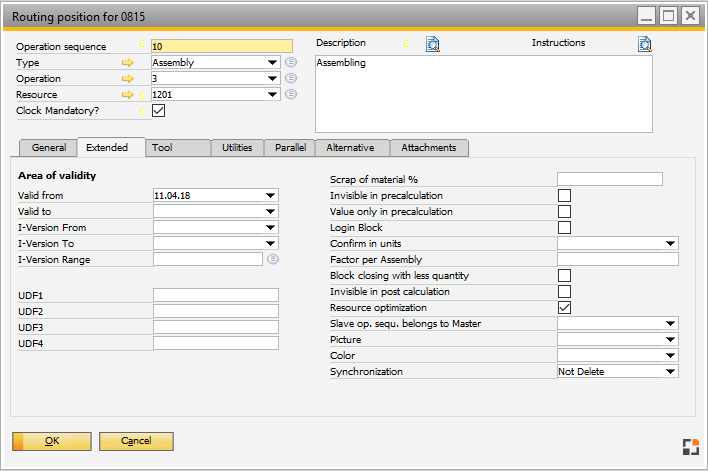Enable the Login Block checkbox
708x471 pixels.
coord(564,228)
